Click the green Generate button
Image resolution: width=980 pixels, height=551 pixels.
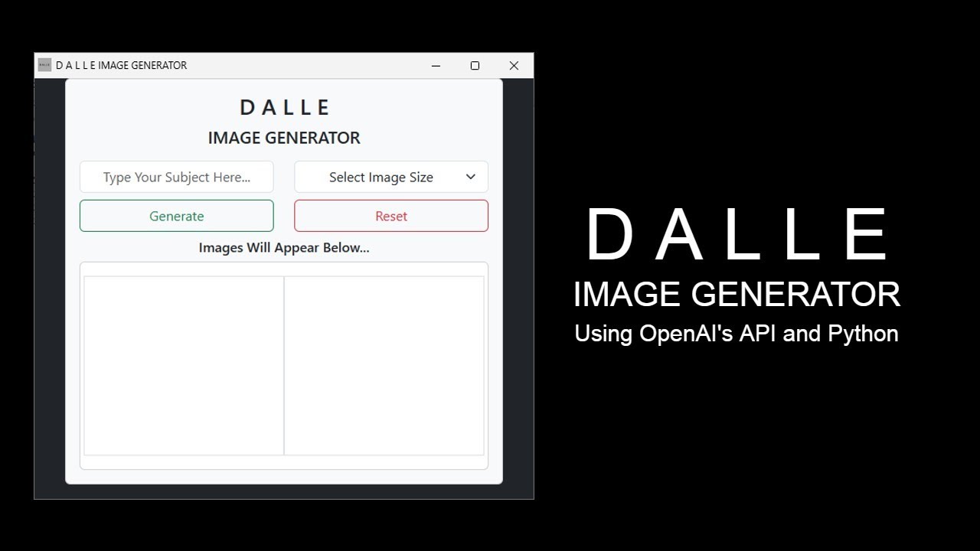point(177,216)
